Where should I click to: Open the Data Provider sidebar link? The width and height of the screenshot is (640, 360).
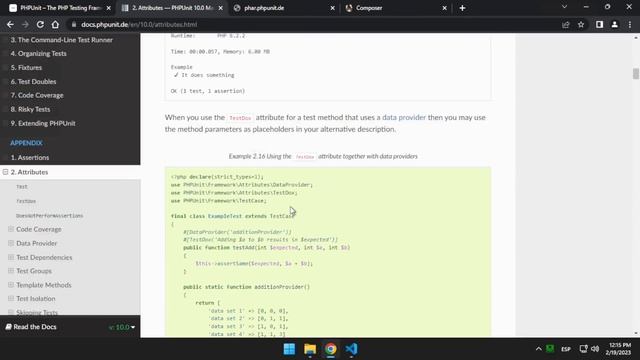[x=37, y=243]
